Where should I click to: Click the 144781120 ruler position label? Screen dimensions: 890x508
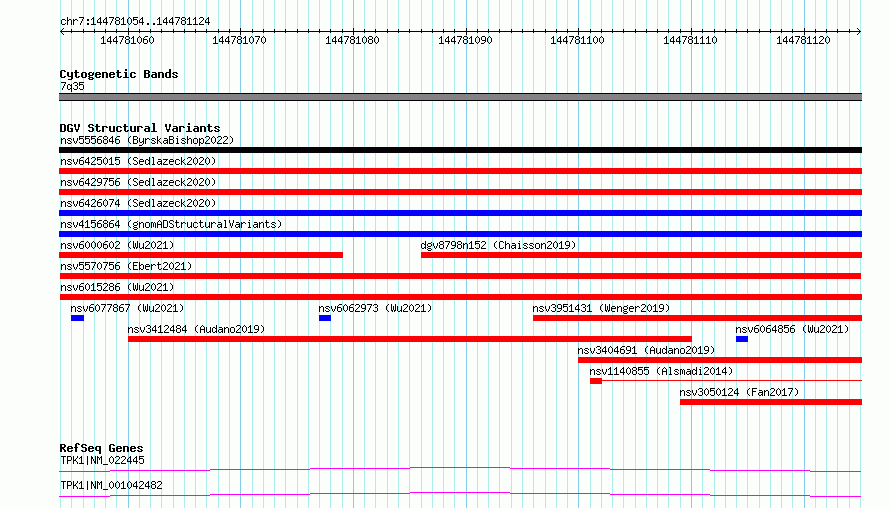pyautogui.click(x=803, y=40)
